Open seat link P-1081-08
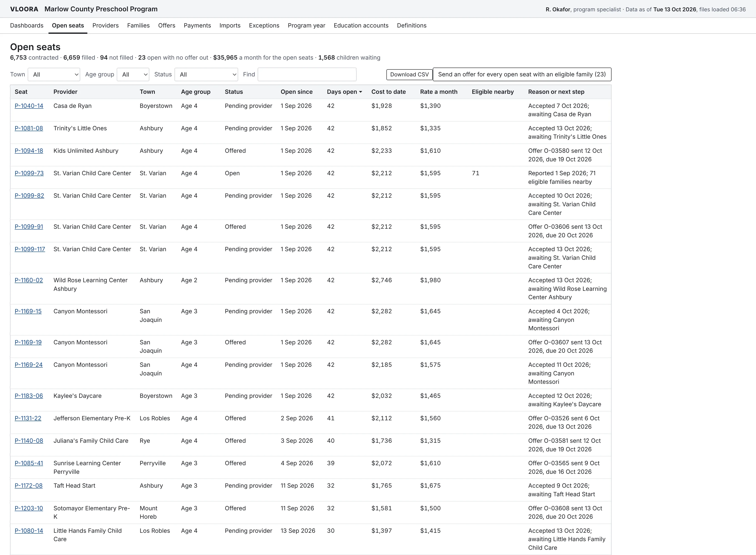 [29, 128]
